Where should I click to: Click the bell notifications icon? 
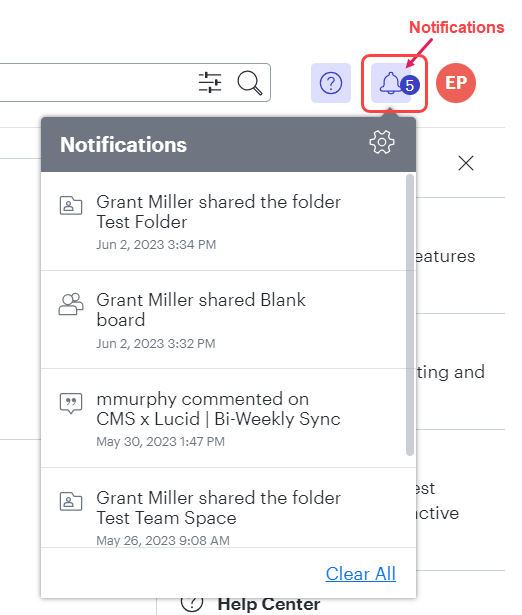[x=391, y=83]
